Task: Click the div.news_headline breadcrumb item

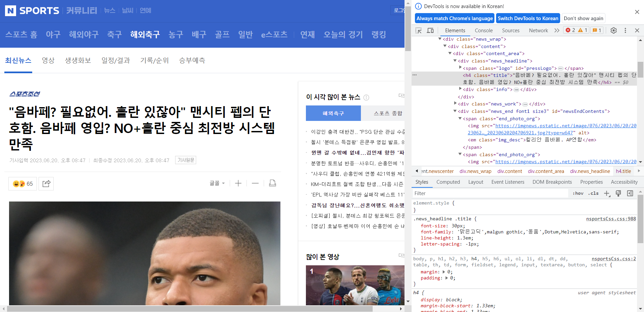Action: (x=590, y=171)
